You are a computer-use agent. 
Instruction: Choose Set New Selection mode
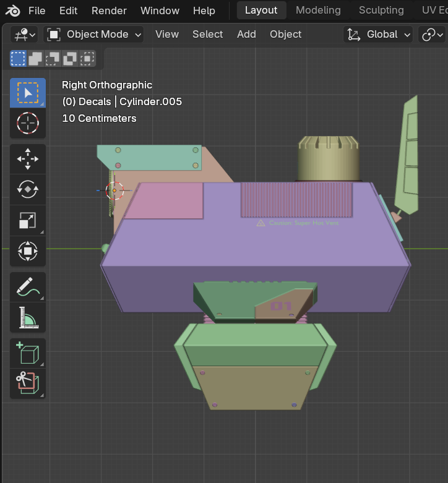[x=18, y=59]
